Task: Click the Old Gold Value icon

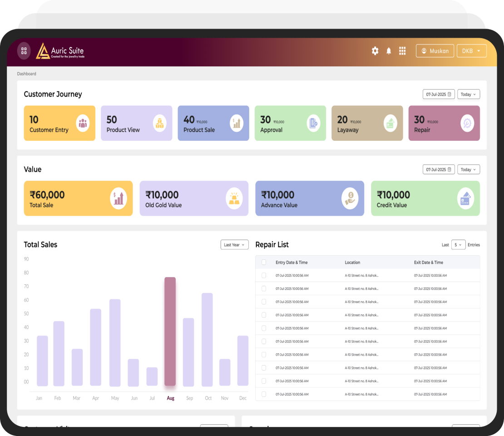Action: click(x=234, y=198)
